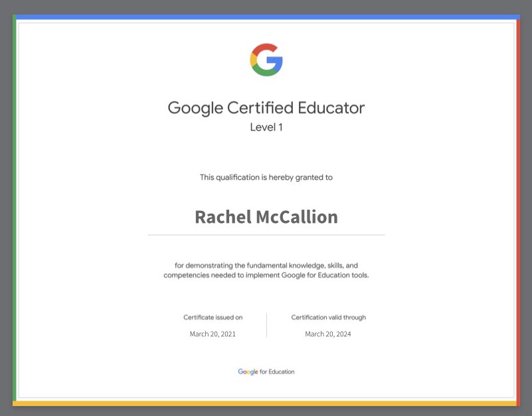Screen dimensions: 532x416
Task: Select the Google for Education logo at bottom
Action: click(x=266, y=372)
